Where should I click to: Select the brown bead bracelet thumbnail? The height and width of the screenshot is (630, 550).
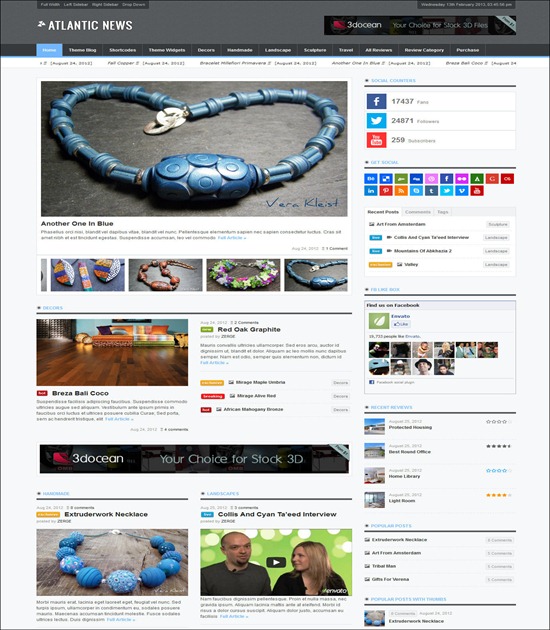click(166, 275)
